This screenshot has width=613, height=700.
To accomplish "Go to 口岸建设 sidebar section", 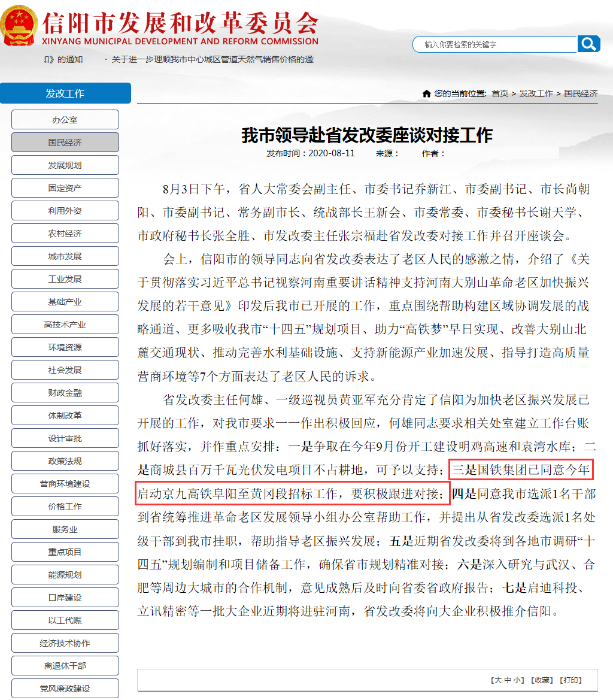I will click(65, 598).
